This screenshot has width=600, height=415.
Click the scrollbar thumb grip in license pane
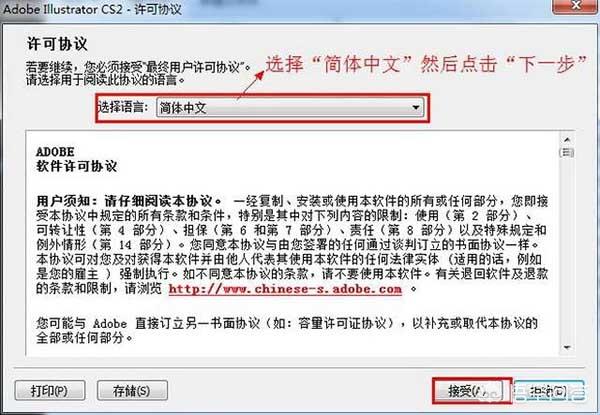click(x=567, y=153)
